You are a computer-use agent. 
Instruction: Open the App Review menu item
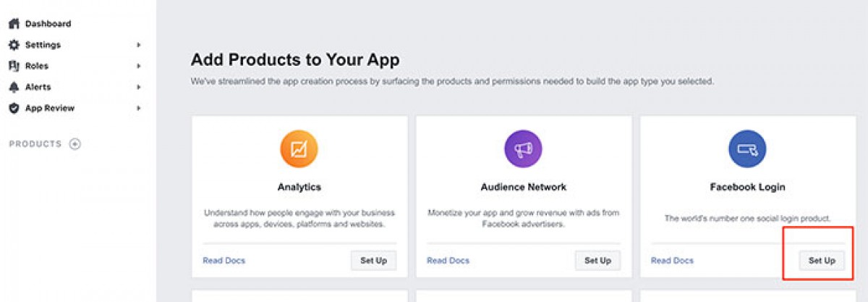tap(50, 108)
